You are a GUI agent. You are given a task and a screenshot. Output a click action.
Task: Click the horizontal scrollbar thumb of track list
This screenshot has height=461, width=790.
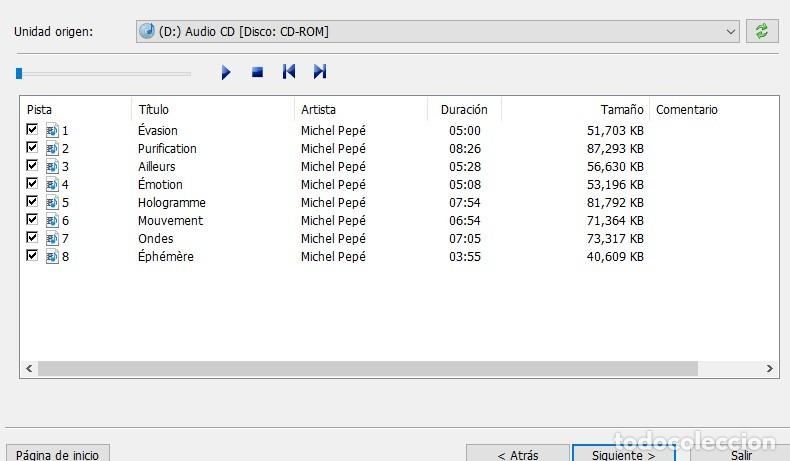coord(368,368)
